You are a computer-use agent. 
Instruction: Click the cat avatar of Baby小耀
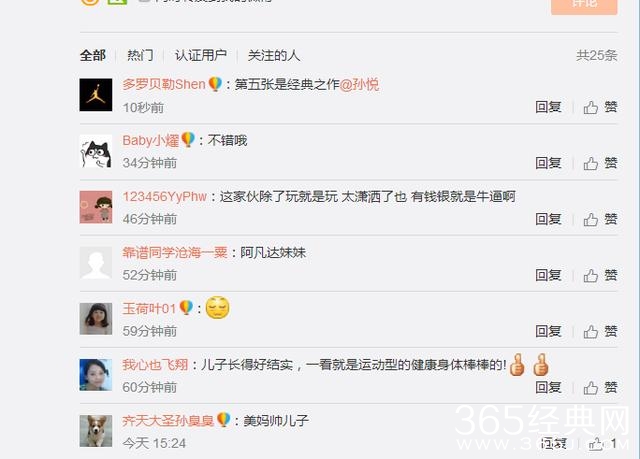pos(96,151)
